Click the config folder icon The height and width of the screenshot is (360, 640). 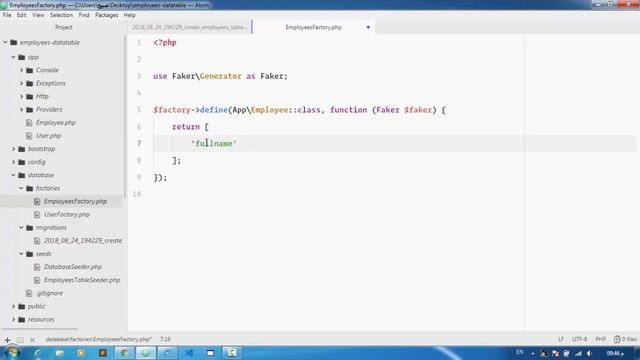22,162
